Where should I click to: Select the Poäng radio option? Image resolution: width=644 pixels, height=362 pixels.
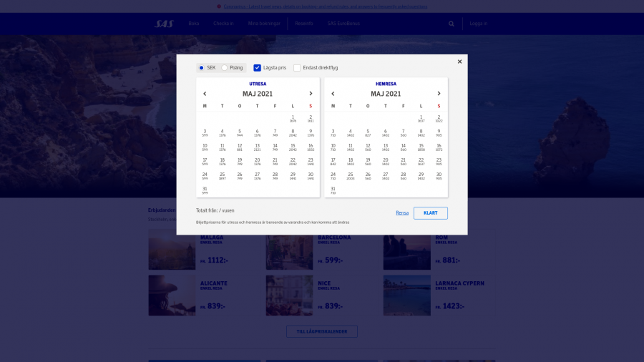[225, 68]
